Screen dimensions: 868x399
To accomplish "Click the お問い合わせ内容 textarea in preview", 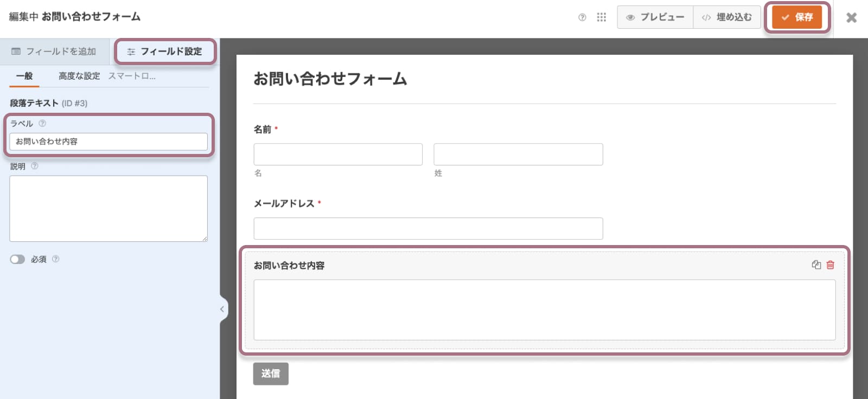I will point(545,310).
